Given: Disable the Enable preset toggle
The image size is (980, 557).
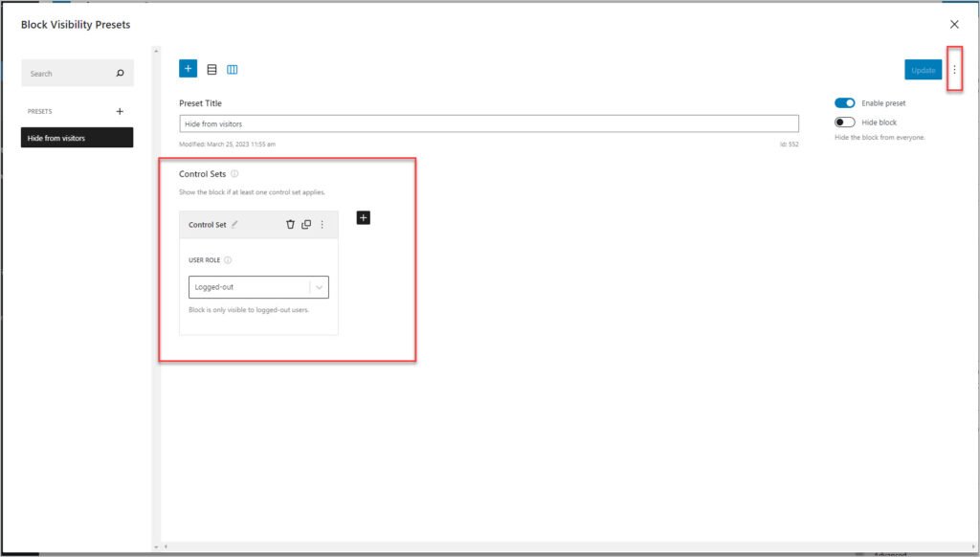Looking at the screenshot, I should coord(844,103).
